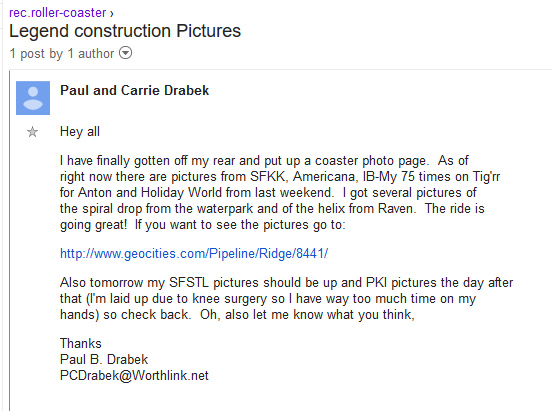The height and width of the screenshot is (411, 552).
Task: Click the "Hey all" greeting line
Action: point(80,132)
